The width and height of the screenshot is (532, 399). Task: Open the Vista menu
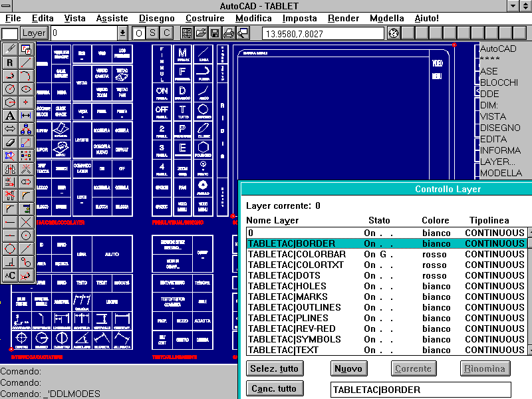tap(75, 19)
